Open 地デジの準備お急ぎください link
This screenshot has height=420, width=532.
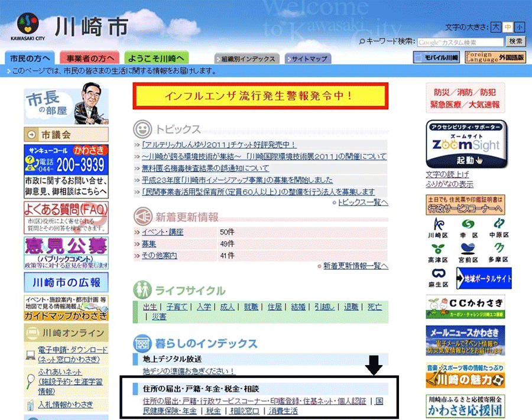(x=189, y=372)
